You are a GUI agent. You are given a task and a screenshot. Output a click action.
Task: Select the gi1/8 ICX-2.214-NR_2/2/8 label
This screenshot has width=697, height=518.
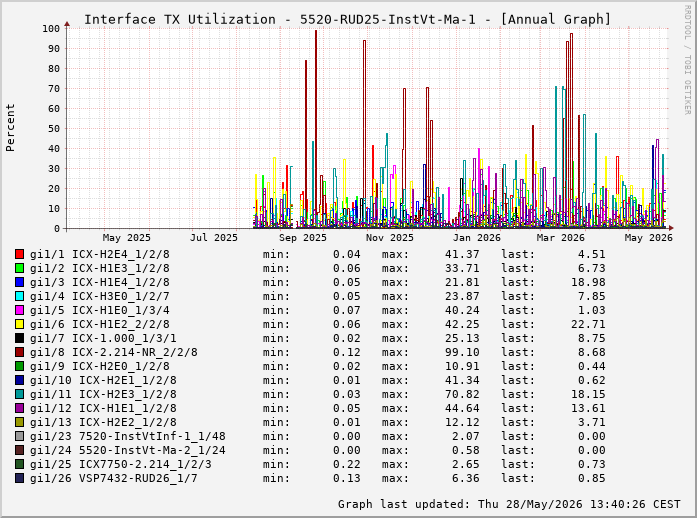point(114,352)
